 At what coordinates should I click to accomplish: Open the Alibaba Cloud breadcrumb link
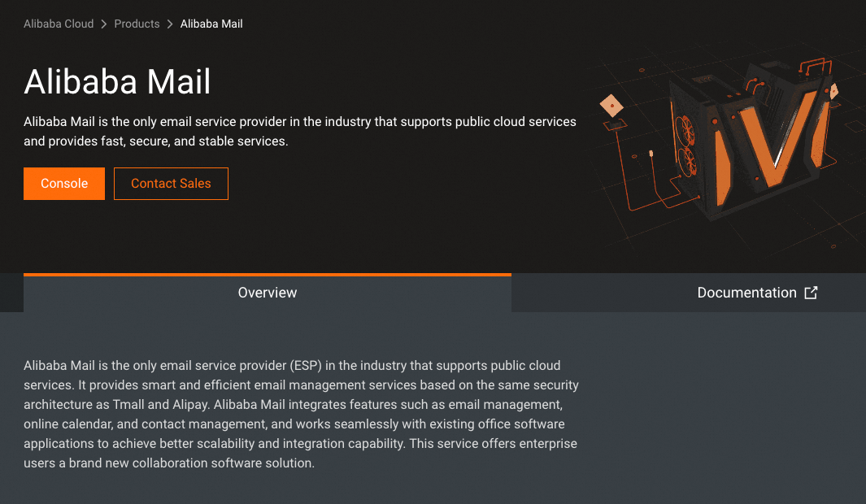59,24
